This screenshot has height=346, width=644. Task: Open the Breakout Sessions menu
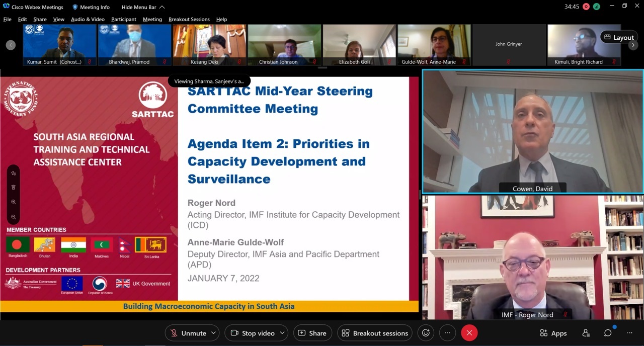[189, 19]
